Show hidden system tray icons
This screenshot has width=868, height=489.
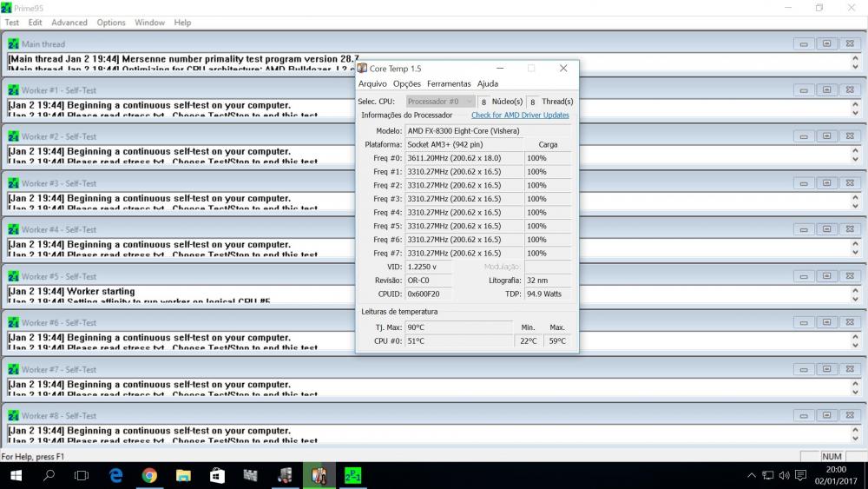click(752, 475)
